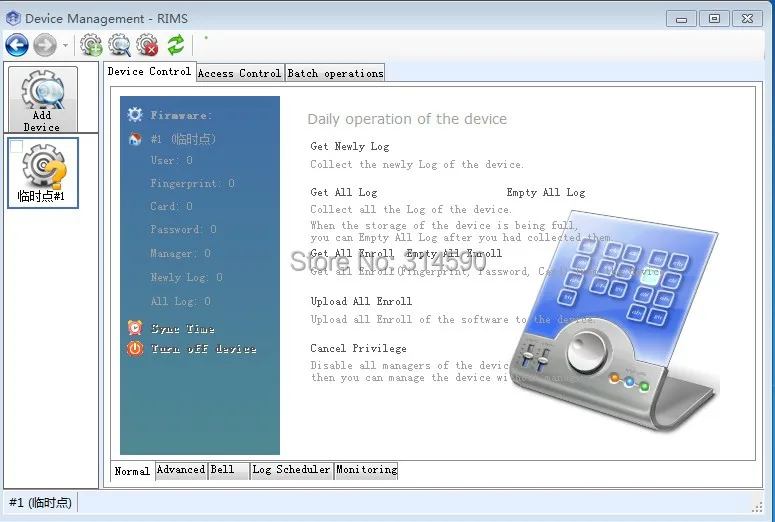The width and height of the screenshot is (775, 522).
Task: Click Empty All Enroll
Action: pyautogui.click(x=454, y=253)
